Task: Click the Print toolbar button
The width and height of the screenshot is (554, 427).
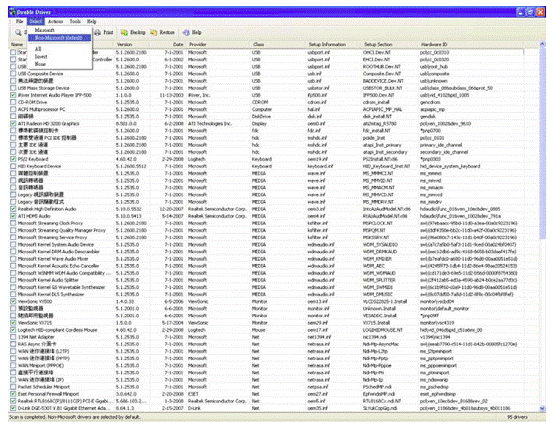Action: coord(104,32)
